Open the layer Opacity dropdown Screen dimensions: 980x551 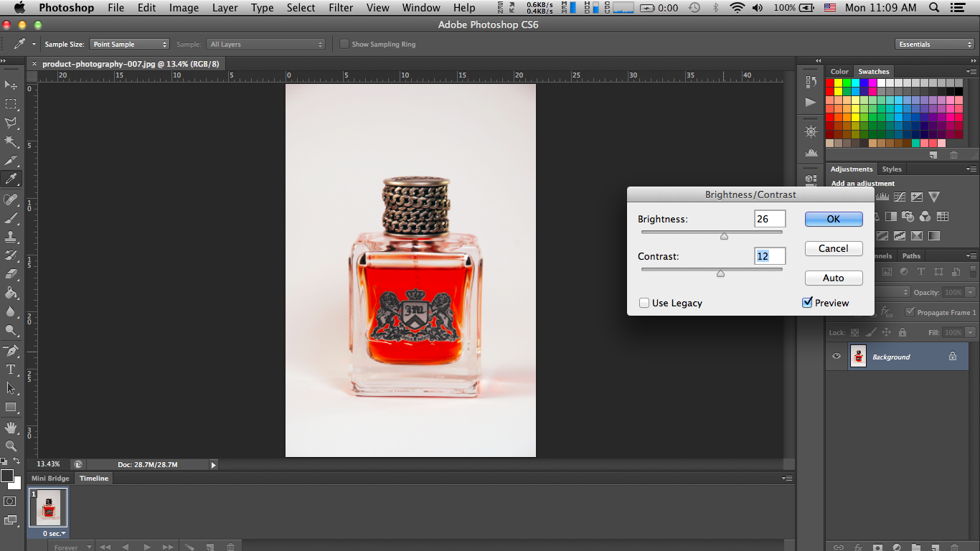[970, 292]
